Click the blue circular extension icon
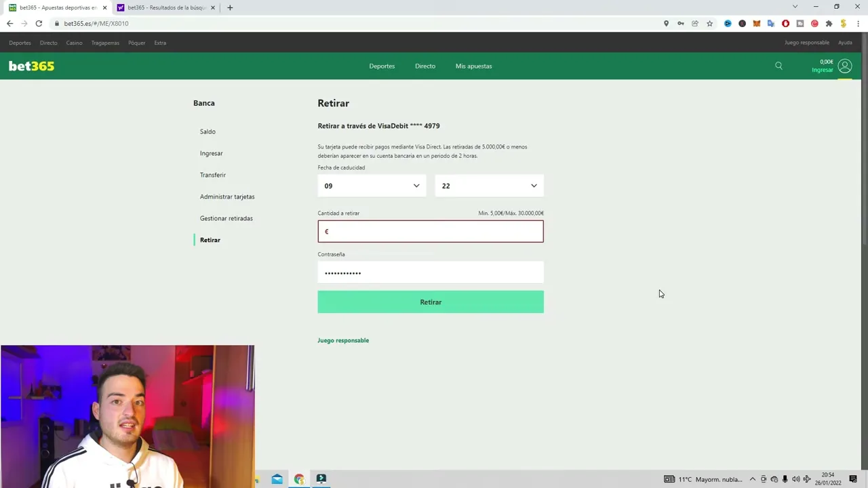This screenshot has height=488, width=868. 728,23
